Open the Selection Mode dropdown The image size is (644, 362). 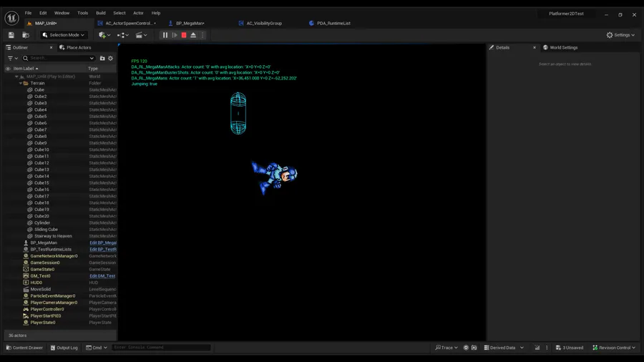coord(64,35)
